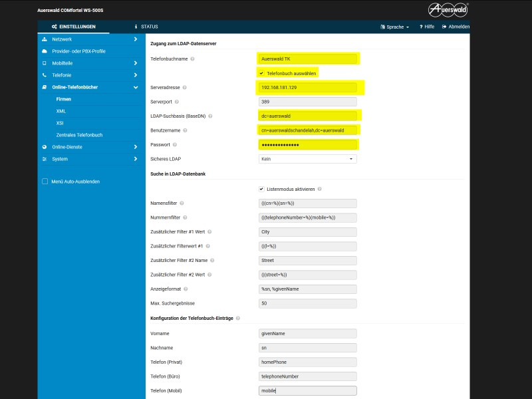
Task: Enable the Menü Auto-Ausblenden checkbox
Action: click(x=45, y=181)
